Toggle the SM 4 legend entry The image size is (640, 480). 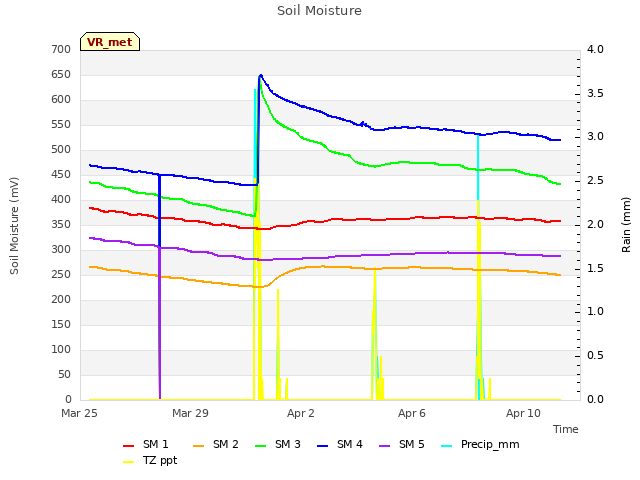tap(340, 444)
